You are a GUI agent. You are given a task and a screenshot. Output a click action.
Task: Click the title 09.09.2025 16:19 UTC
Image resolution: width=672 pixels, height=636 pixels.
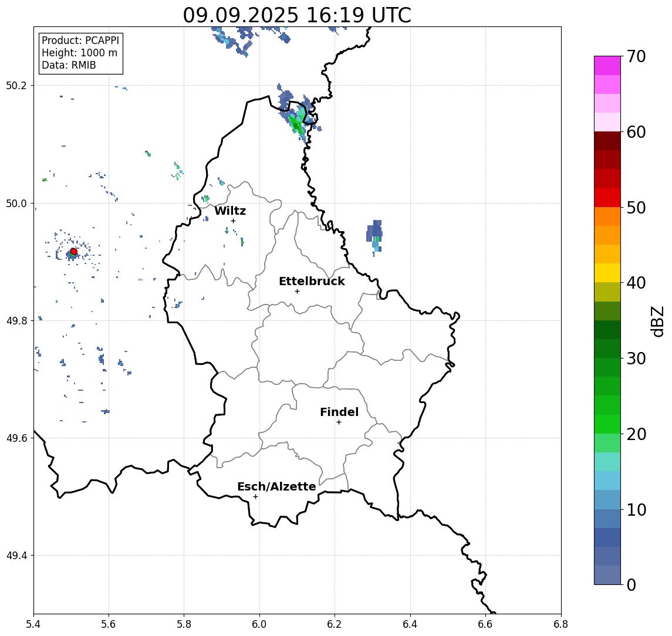click(297, 15)
